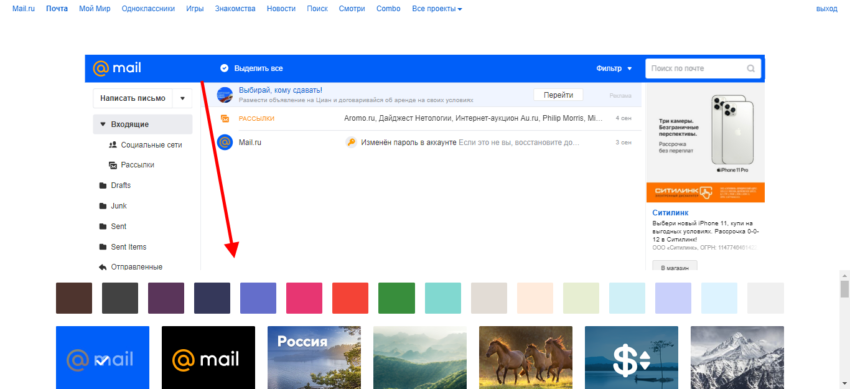
Task: Click the выход logout link
Action: (827, 9)
